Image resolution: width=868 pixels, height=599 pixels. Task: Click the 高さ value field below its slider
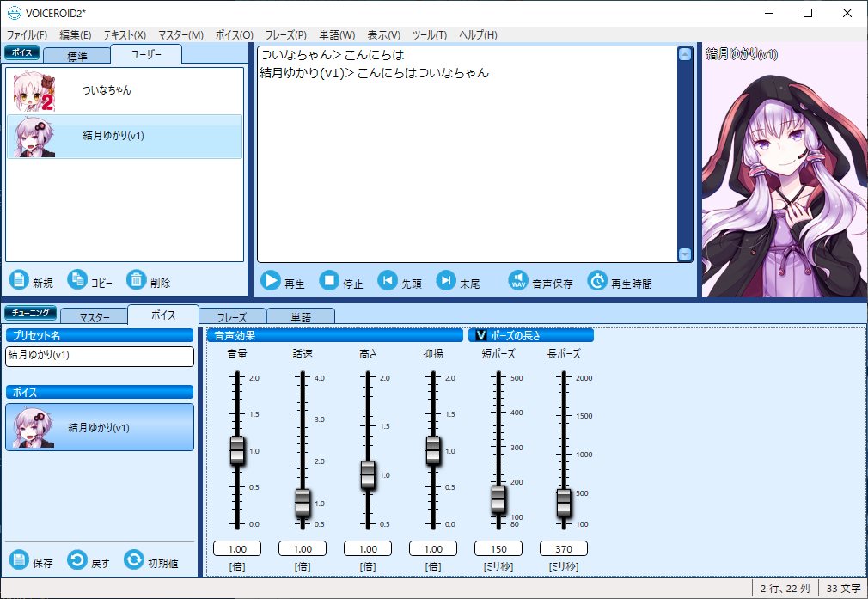pos(368,548)
